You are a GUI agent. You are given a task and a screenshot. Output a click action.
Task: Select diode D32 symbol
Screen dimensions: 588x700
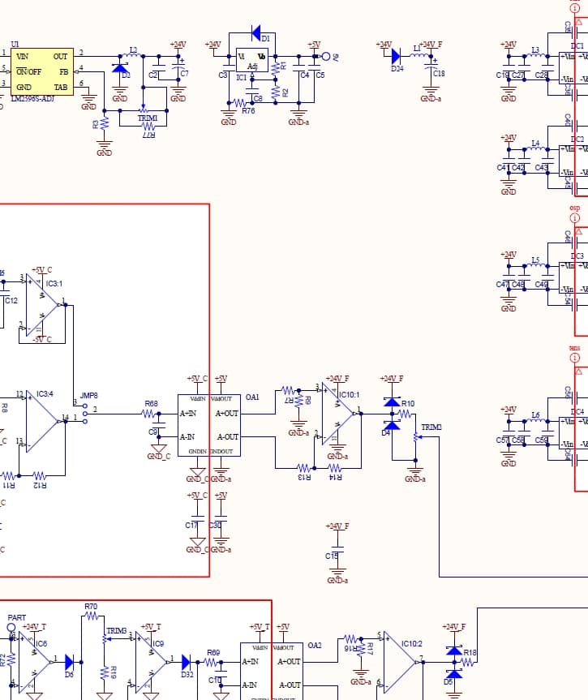(187, 662)
